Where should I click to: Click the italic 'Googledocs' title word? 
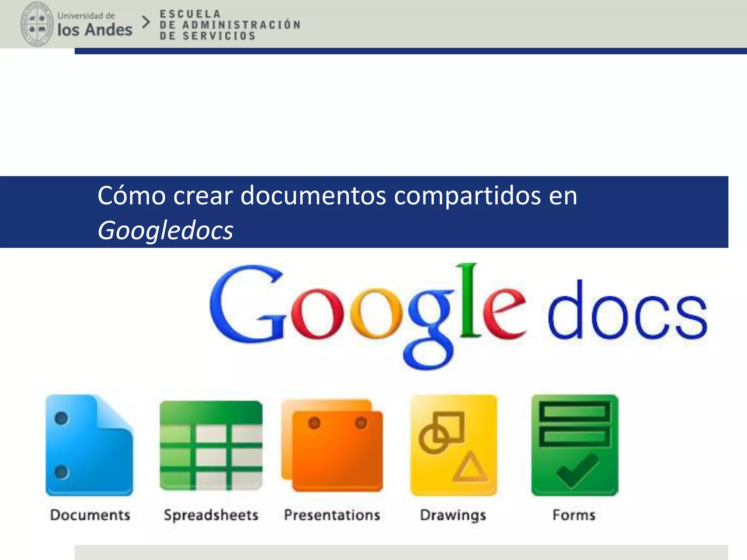point(165,230)
